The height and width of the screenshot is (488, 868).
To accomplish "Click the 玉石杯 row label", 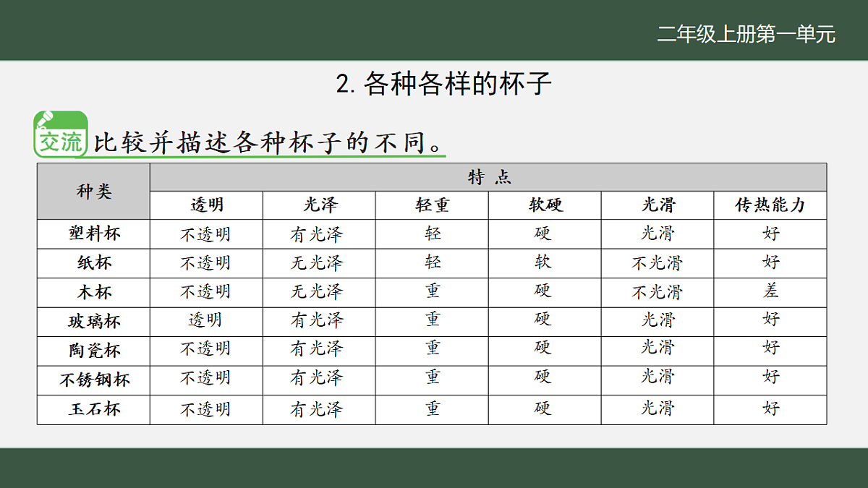I will tap(91, 408).
